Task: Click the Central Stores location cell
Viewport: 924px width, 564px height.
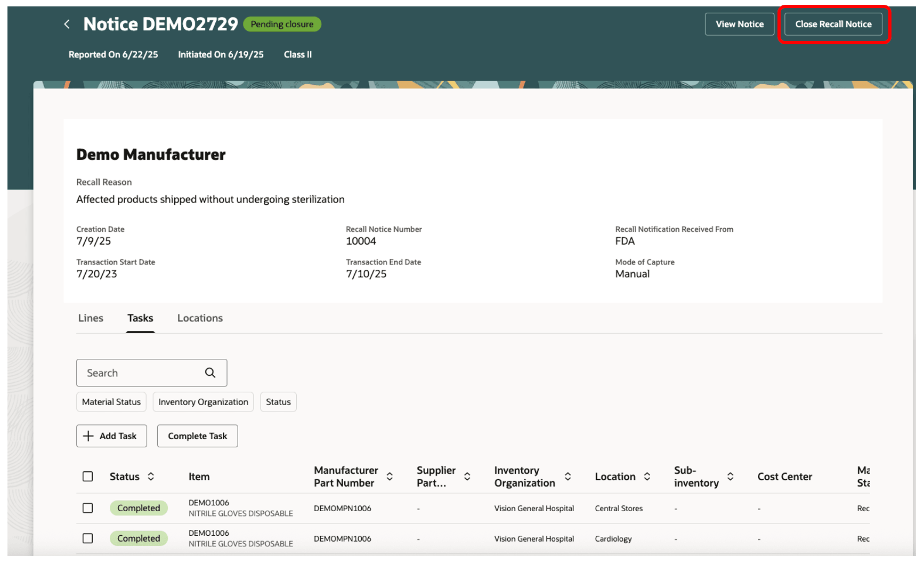Action: pyautogui.click(x=619, y=509)
